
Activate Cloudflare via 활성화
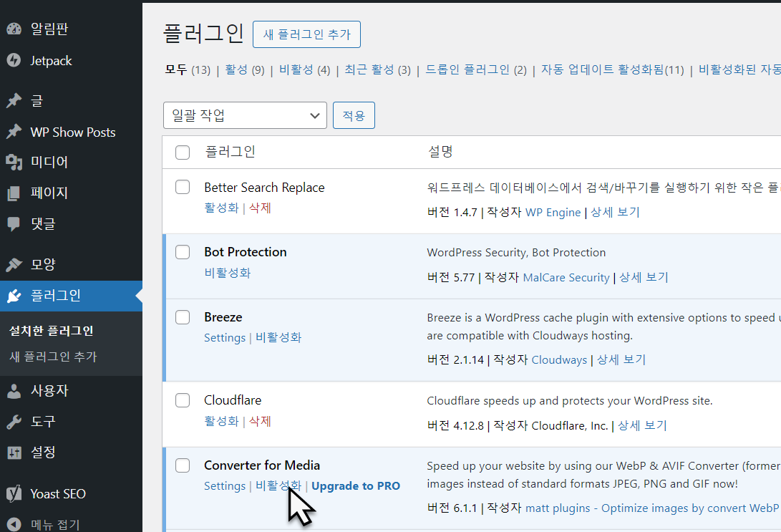click(x=221, y=422)
